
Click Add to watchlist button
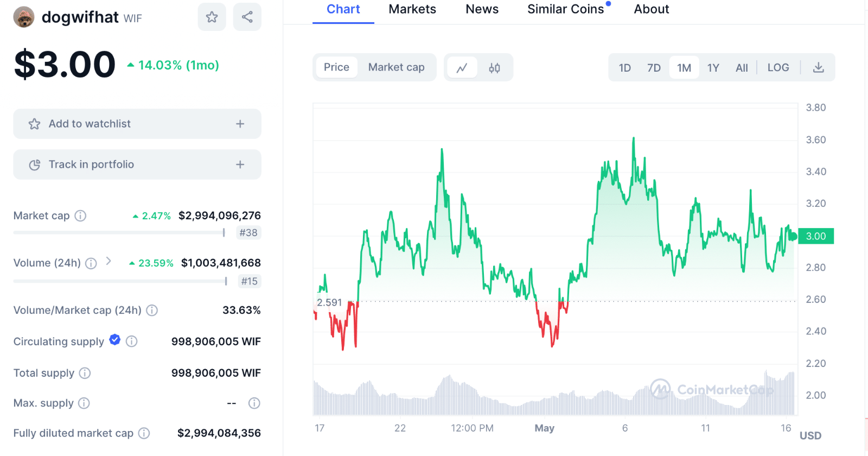[x=137, y=124]
